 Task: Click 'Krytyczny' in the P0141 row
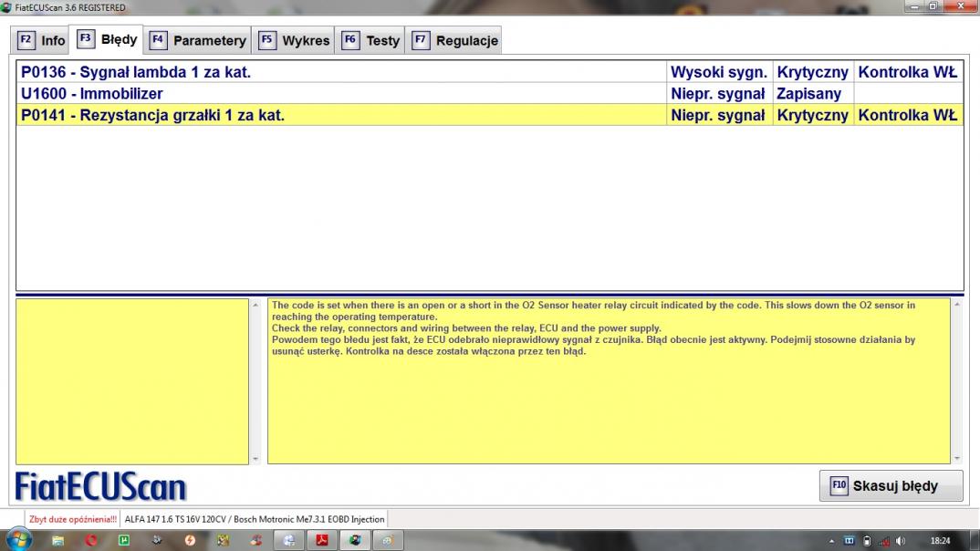[812, 115]
